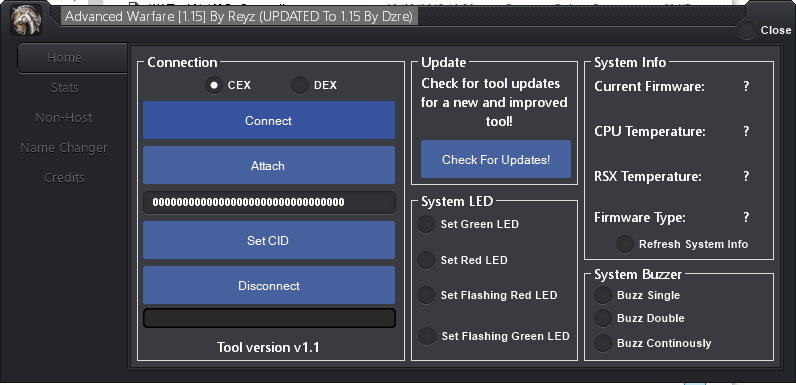Open the Credits tab
The image size is (796, 385).
coord(64,178)
